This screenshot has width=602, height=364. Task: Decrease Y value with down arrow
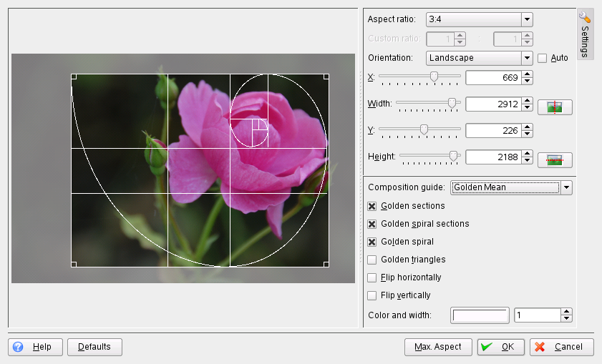coord(528,134)
